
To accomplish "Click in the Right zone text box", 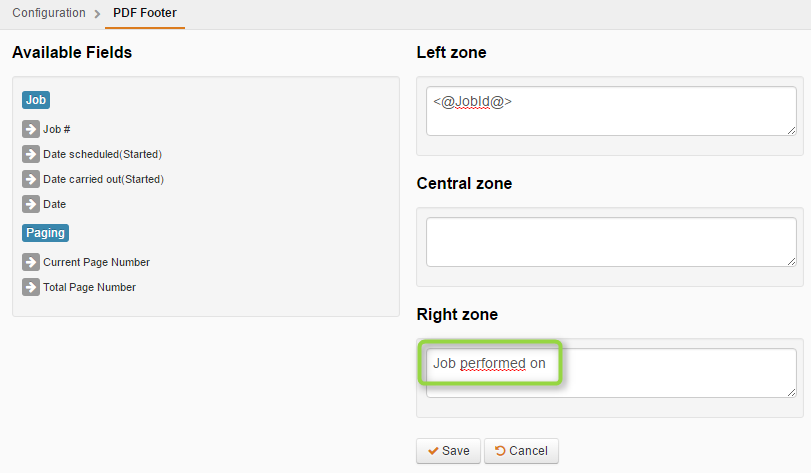I will [611, 373].
